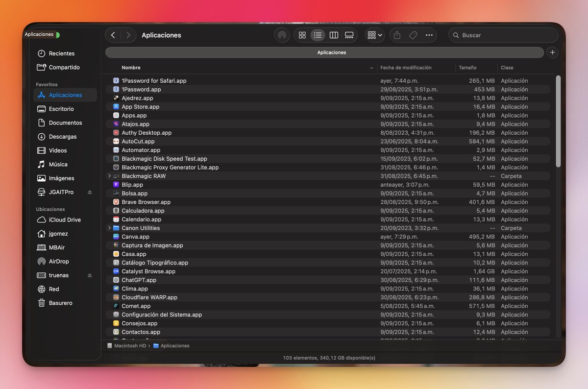The image size is (588, 389).
Task: Click the Blip.app icon
Action: click(116, 185)
